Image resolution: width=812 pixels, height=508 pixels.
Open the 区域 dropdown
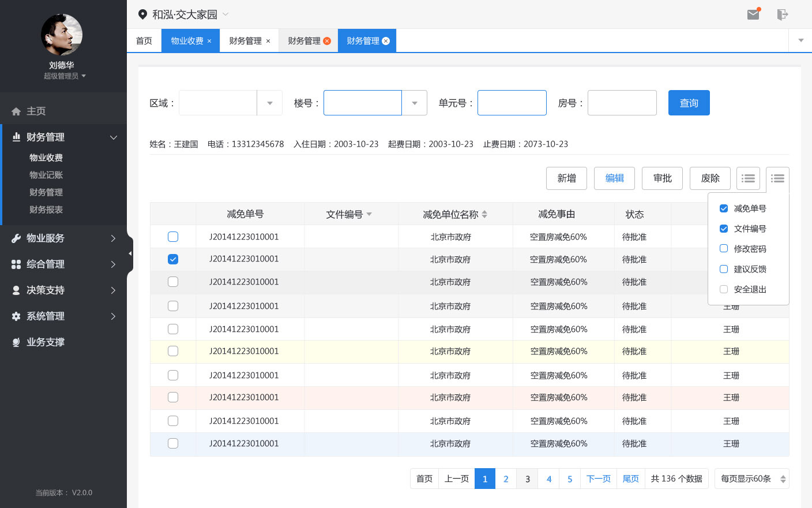(x=269, y=102)
